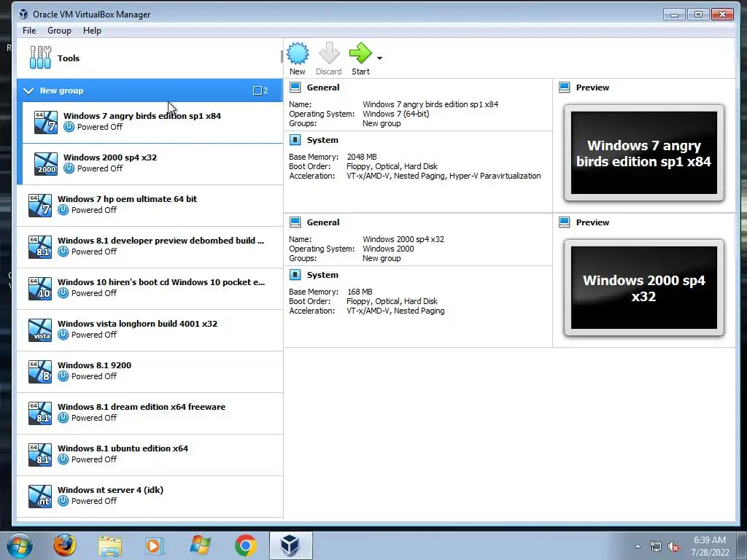The height and width of the screenshot is (560, 747).
Task: Click Preview header for Windows 7 angry birds
Action: 592,87
